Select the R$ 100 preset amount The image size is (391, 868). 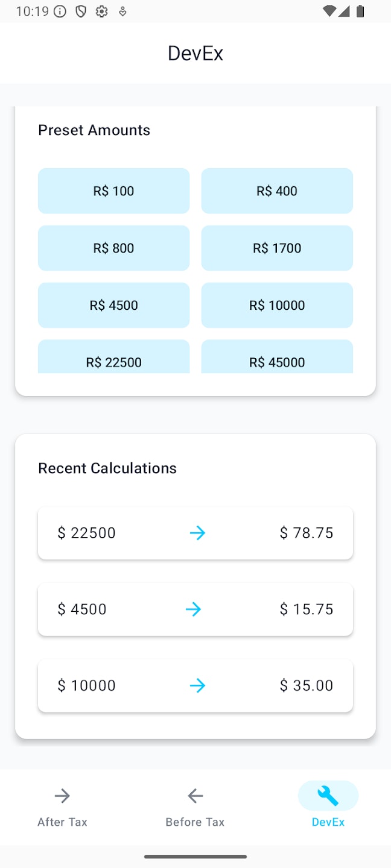tap(113, 191)
